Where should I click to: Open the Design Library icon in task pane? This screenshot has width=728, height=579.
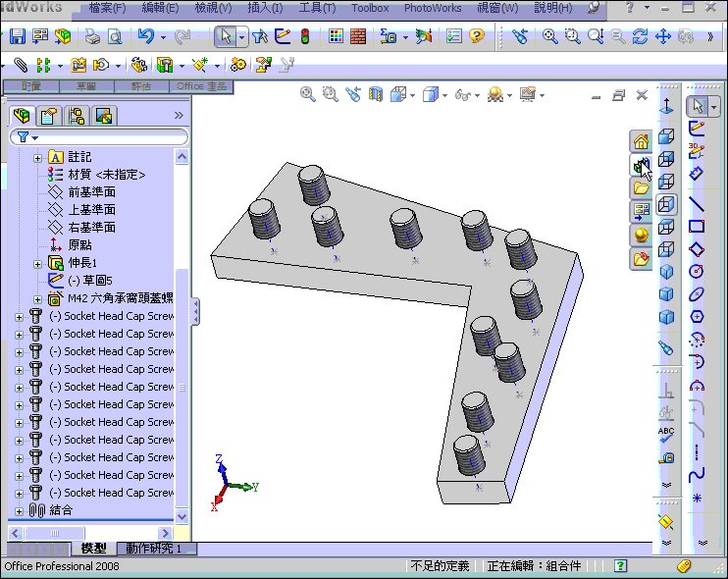(x=642, y=165)
